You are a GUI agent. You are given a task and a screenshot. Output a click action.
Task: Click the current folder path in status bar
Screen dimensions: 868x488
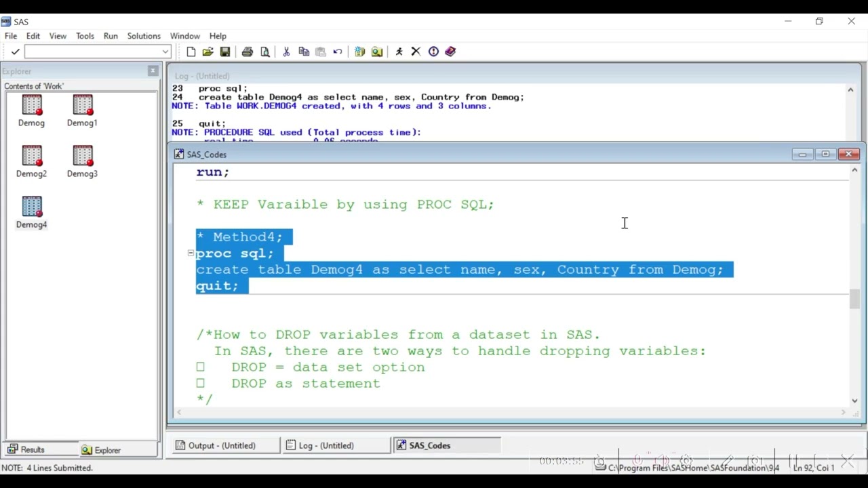(688, 468)
